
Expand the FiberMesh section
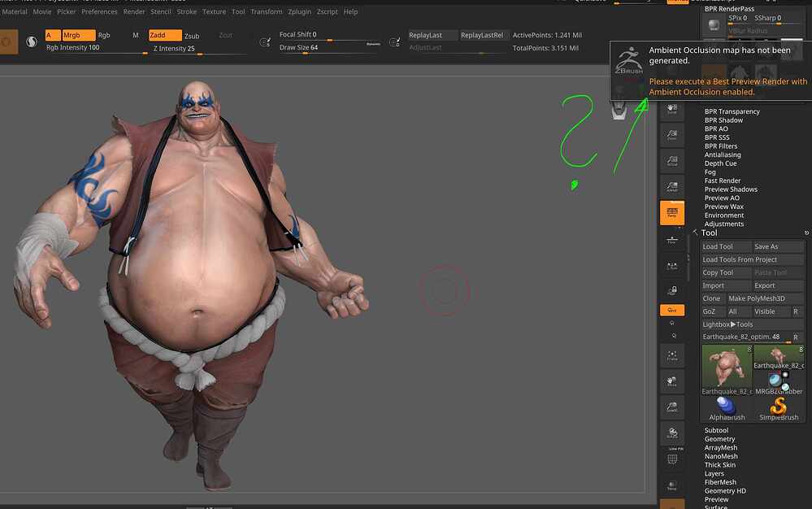(720, 482)
